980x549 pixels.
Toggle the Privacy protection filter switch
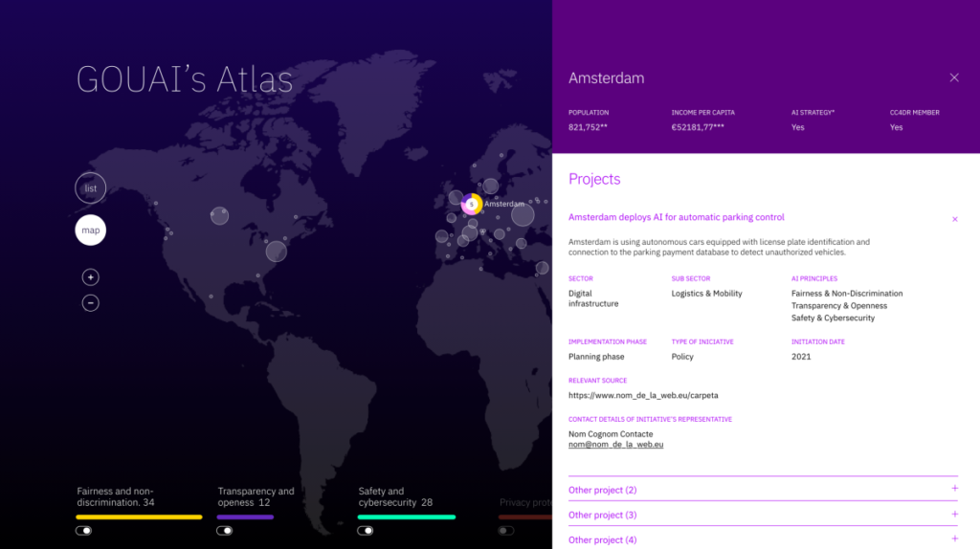tap(506, 530)
